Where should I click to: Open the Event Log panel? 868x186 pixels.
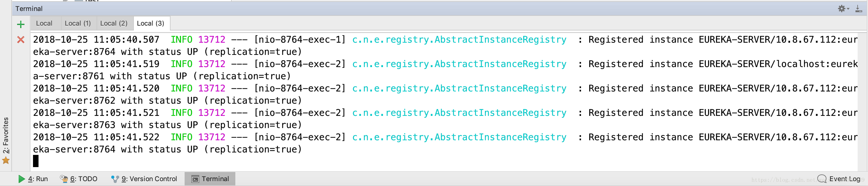coord(839,179)
